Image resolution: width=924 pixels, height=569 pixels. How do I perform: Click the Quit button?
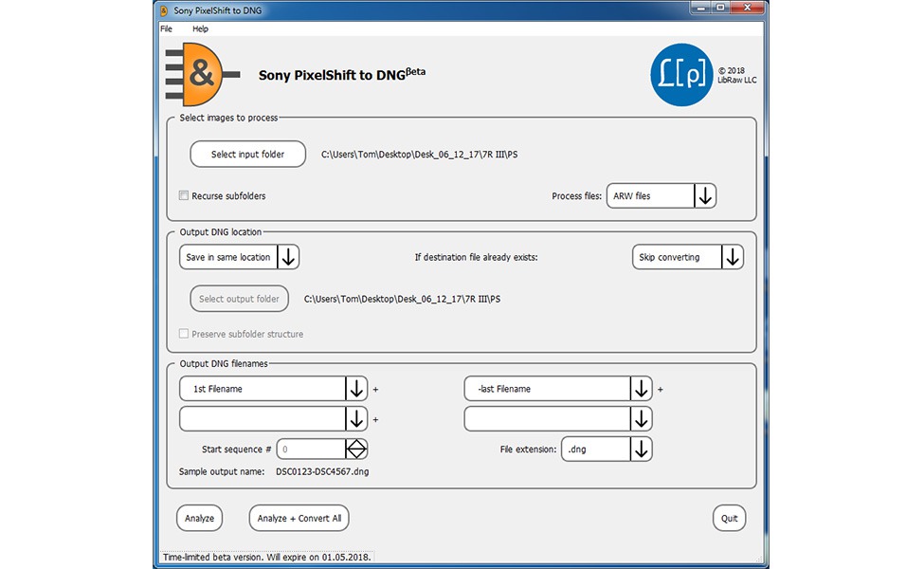coord(729,519)
